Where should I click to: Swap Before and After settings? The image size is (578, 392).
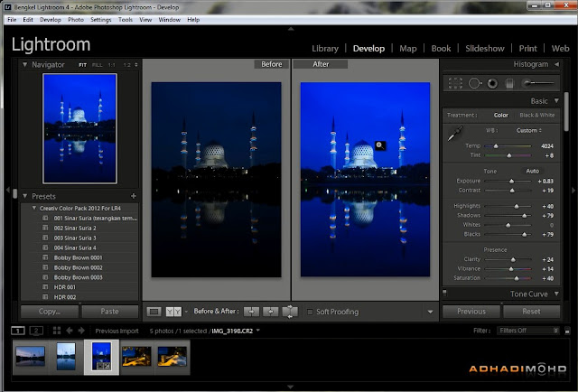290,312
